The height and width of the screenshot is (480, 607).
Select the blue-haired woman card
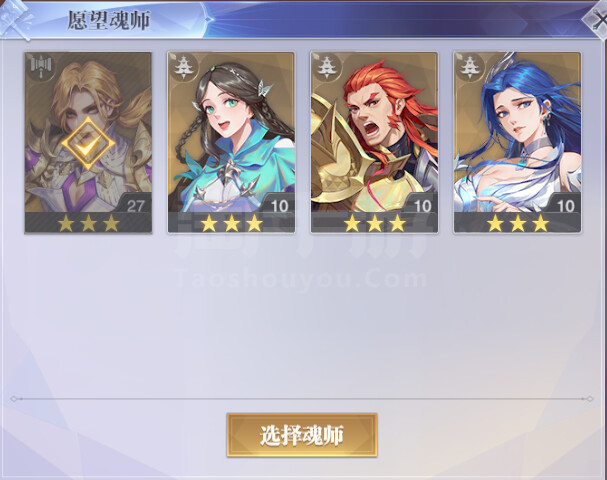(517, 142)
